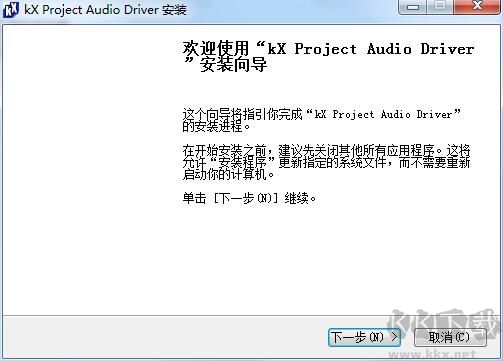Click the kX logo icon in title bar
Viewport: 503px width, 361px height.
pyautogui.click(x=10, y=10)
